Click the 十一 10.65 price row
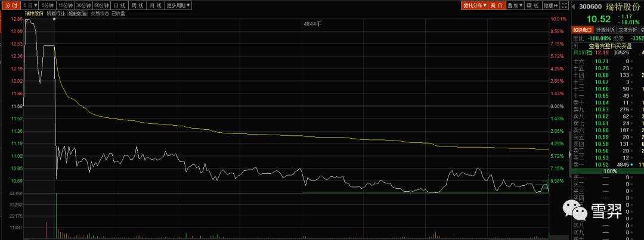 point(608,96)
